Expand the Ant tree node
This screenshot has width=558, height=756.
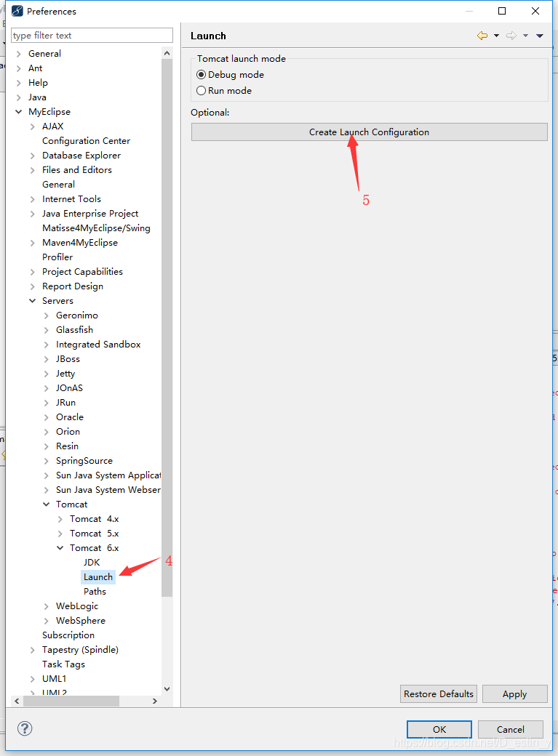click(19, 68)
